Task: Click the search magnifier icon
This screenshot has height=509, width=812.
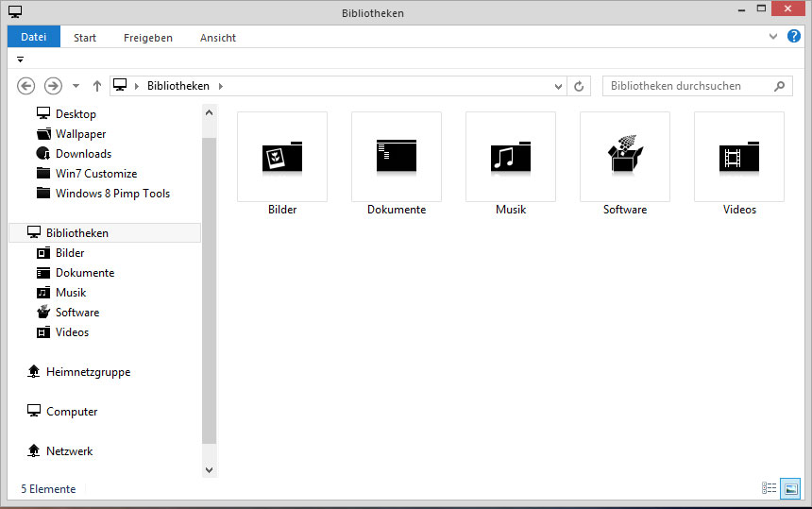Action: coord(779,86)
